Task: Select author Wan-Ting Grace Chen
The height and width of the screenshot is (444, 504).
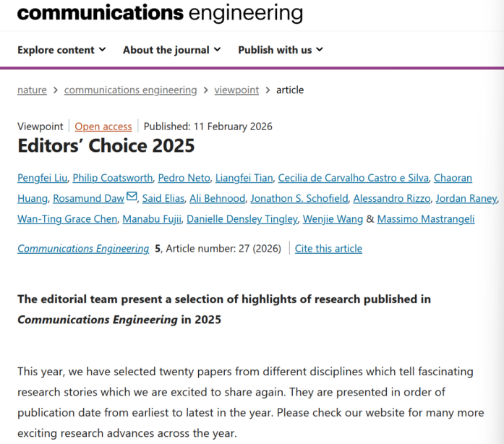Action: pos(67,218)
